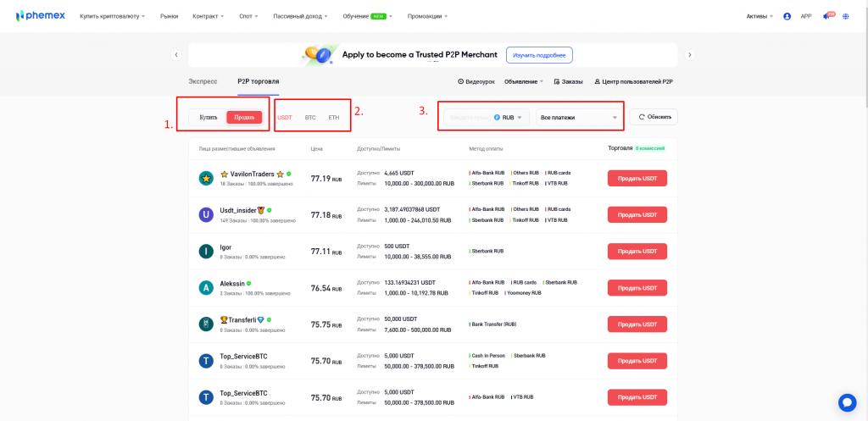The height and width of the screenshot is (421, 868).
Task: Open the live chat bubble icon
Action: tap(847, 402)
